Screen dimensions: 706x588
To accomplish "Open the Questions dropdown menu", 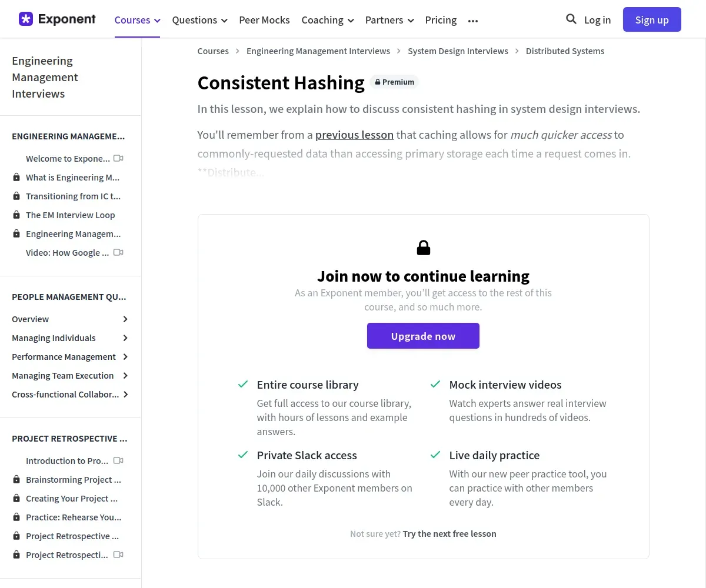I will pos(199,20).
